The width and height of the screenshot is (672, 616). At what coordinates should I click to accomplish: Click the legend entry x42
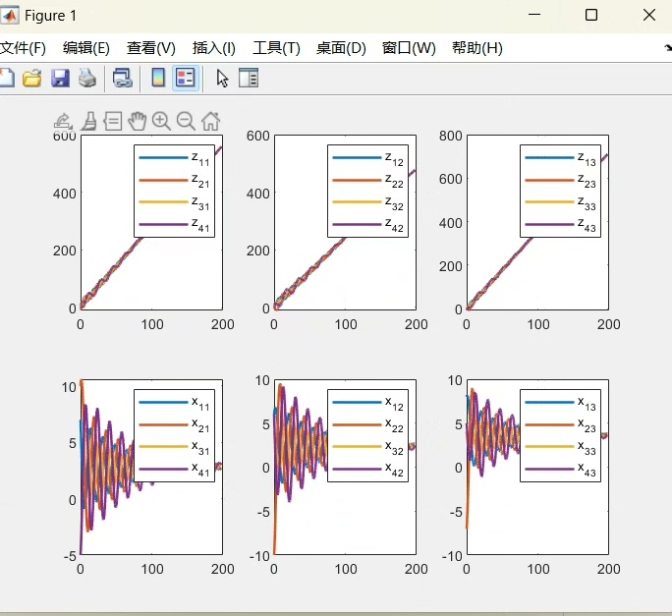(x=394, y=470)
